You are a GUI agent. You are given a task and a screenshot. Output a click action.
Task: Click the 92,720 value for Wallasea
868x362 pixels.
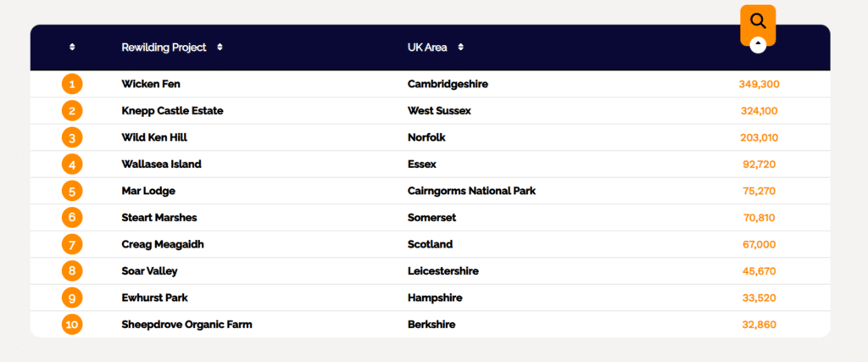[759, 164]
